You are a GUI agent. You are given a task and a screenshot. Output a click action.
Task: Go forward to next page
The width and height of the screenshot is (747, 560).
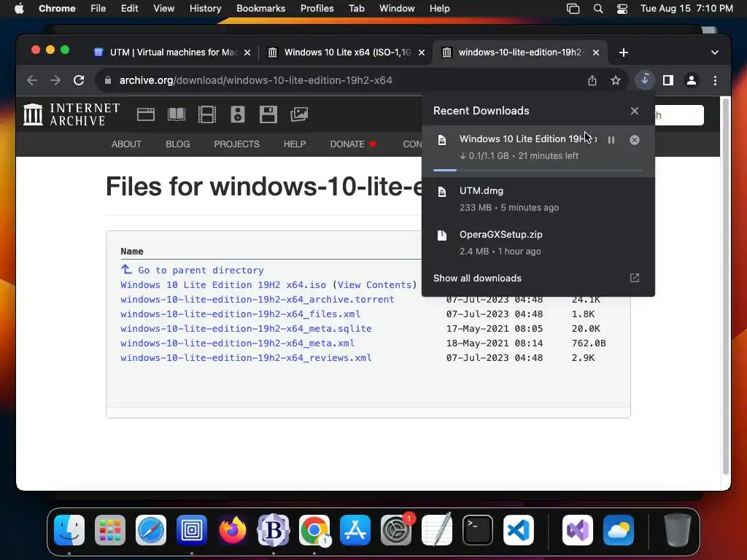(x=55, y=80)
